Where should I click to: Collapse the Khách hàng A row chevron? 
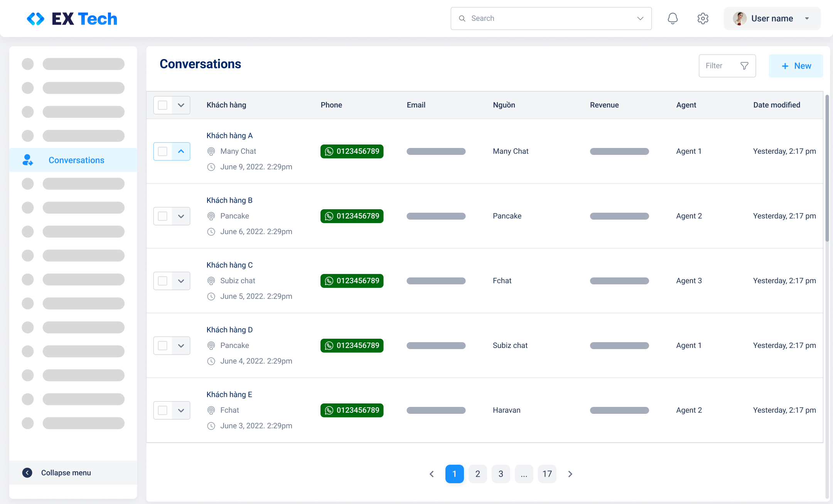181,151
